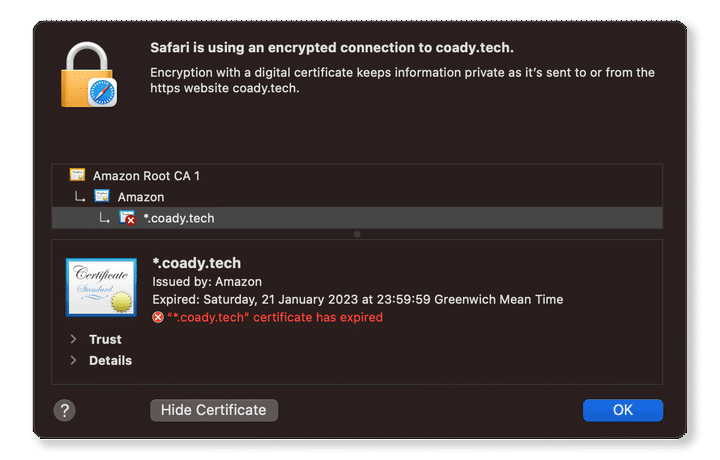This screenshot has height=460, width=720.
Task: Click Hide Certificate button
Action: point(214,410)
